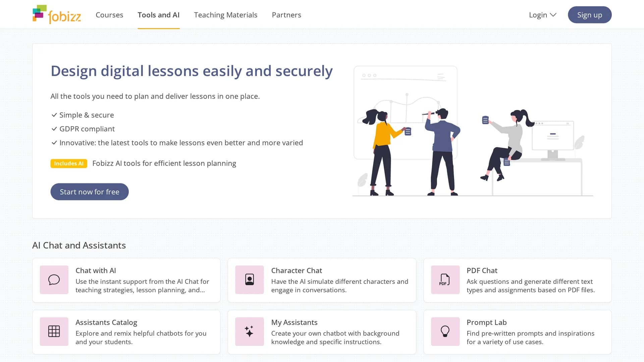Open the Partners menu item

click(x=286, y=15)
